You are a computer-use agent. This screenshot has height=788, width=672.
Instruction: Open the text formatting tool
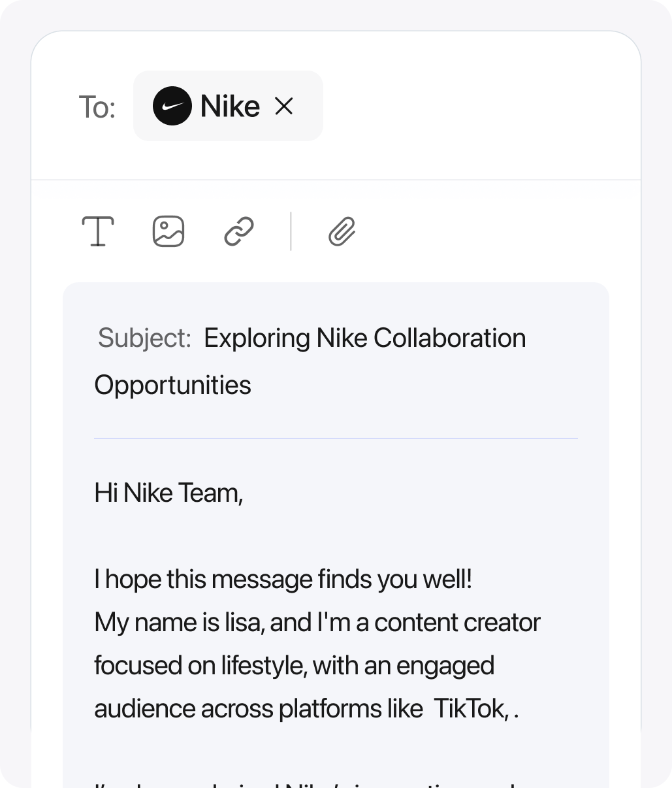[98, 231]
